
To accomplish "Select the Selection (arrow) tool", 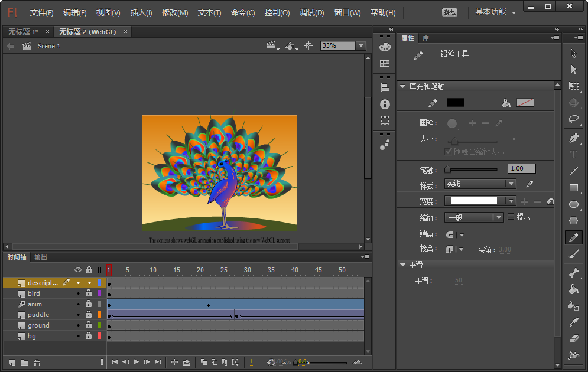I will pos(573,53).
